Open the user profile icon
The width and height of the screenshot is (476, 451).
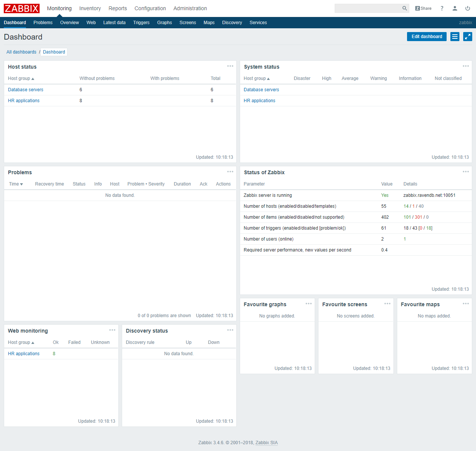pos(455,8)
